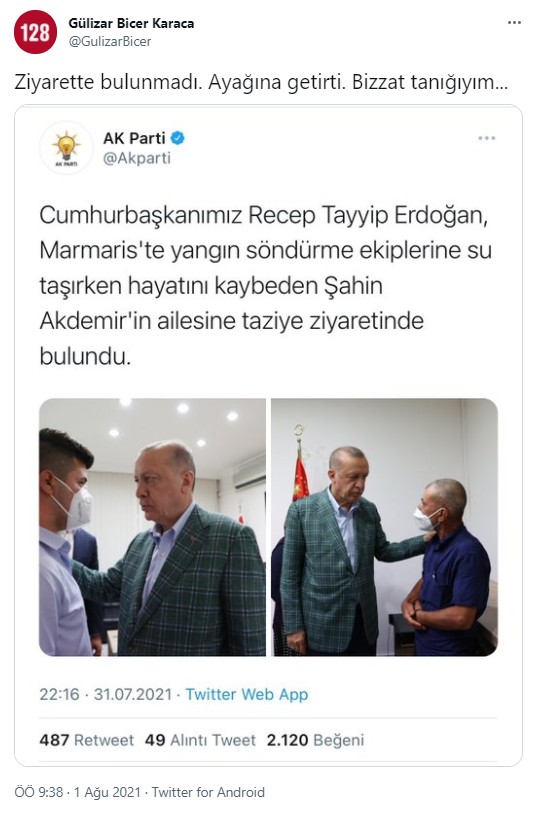Open the right photo with the Turkish flag
Image resolution: width=538 pixels, height=814 pixels.
click(384, 527)
